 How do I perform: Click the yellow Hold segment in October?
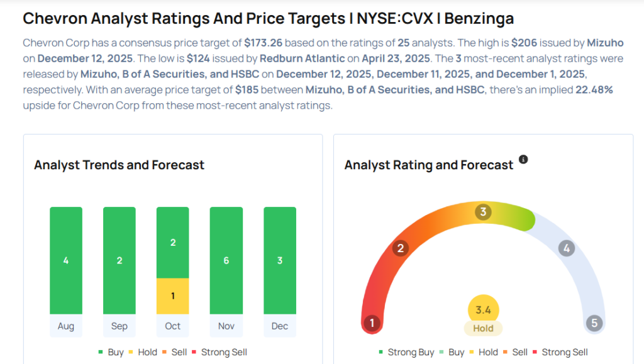pos(173,296)
